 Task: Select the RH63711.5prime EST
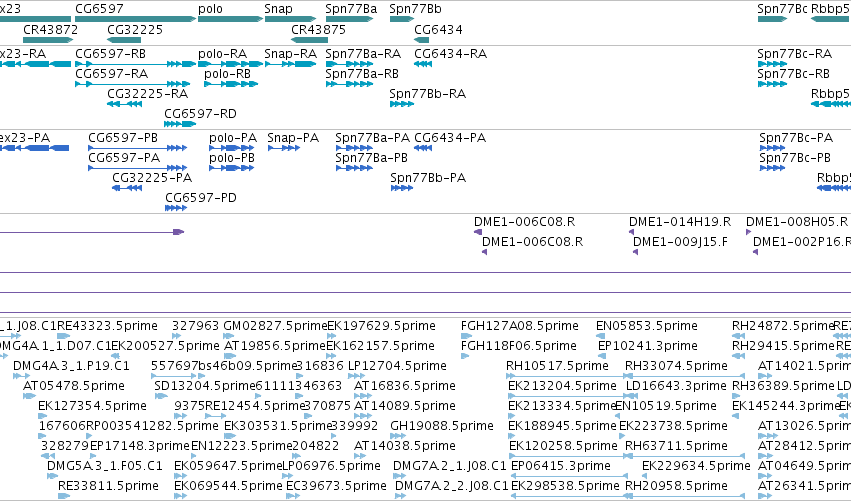pyautogui.click(x=685, y=456)
